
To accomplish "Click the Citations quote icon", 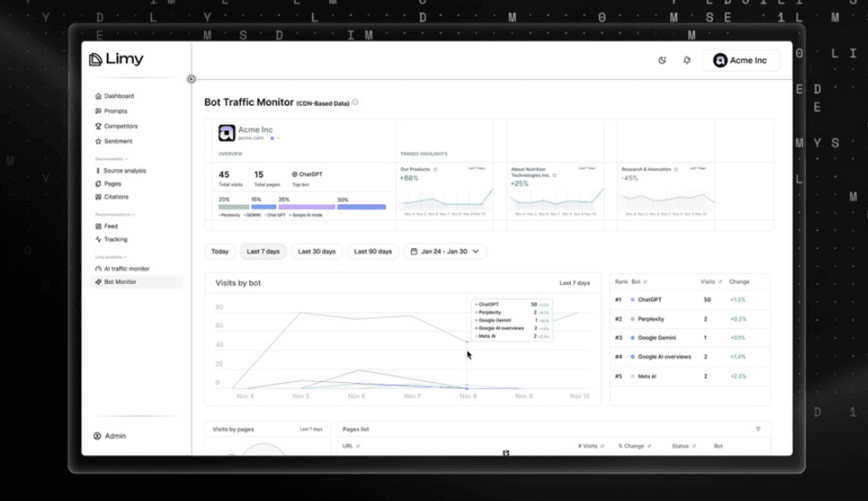I will 98,197.
